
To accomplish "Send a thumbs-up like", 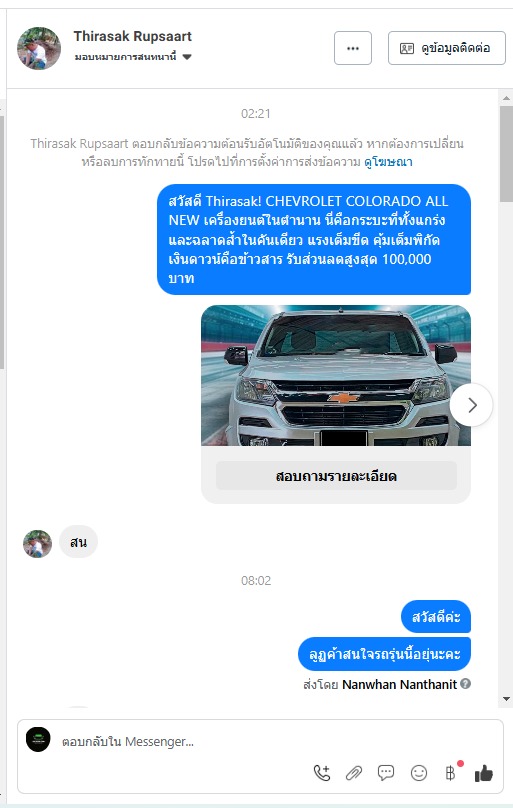I will pyautogui.click(x=484, y=773).
